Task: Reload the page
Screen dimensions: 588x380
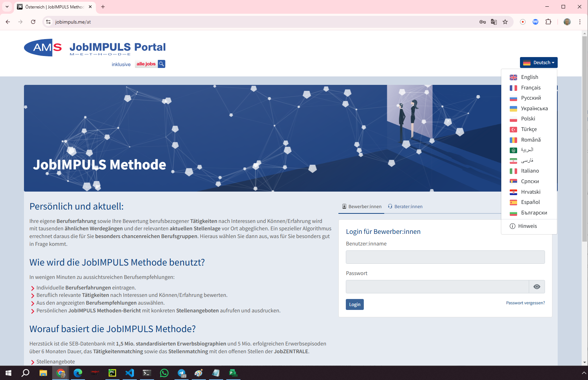Action: pos(33,22)
